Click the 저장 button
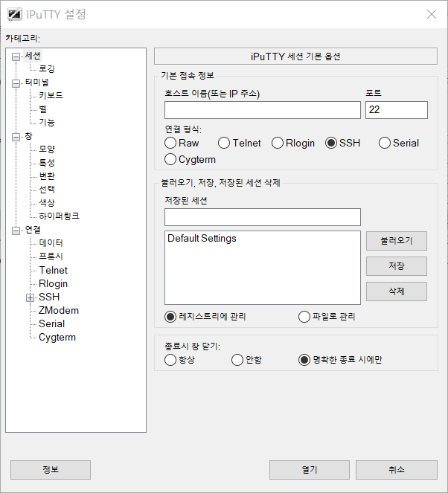Viewport: 448px width, 493px height. [x=397, y=266]
